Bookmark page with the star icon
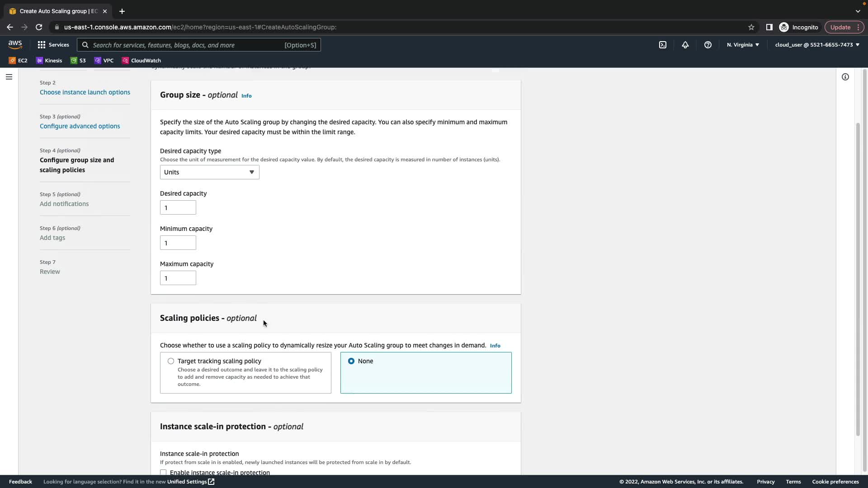This screenshot has width=868, height=488. tap(751, 27)
